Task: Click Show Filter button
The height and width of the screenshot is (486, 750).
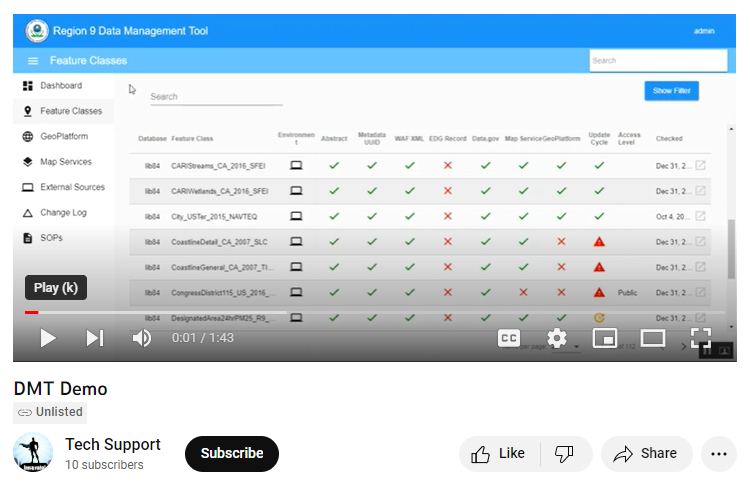Action: pyautogui.click(x=672, y=91)
